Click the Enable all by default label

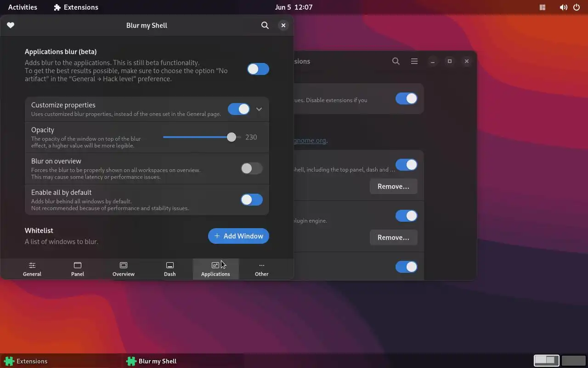pos(61,192)
